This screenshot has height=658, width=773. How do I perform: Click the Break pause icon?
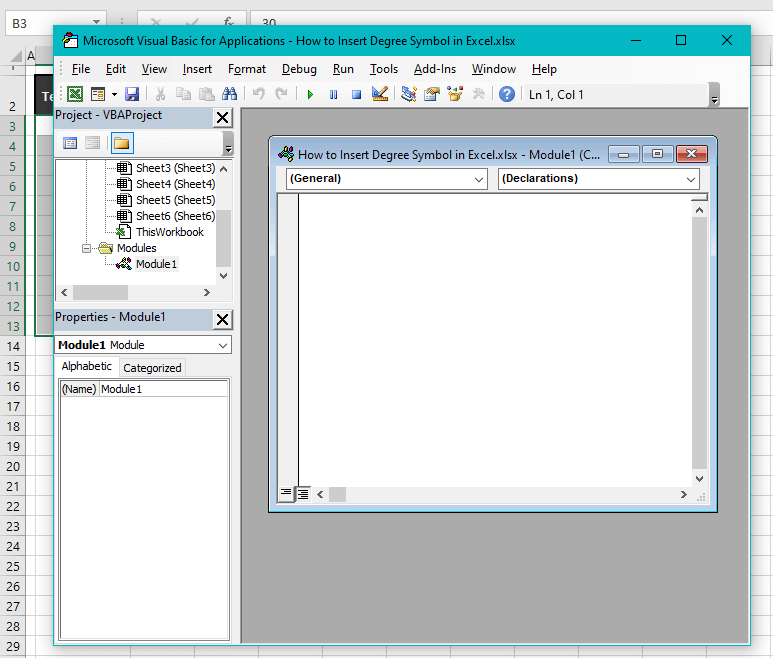point(333,94)
